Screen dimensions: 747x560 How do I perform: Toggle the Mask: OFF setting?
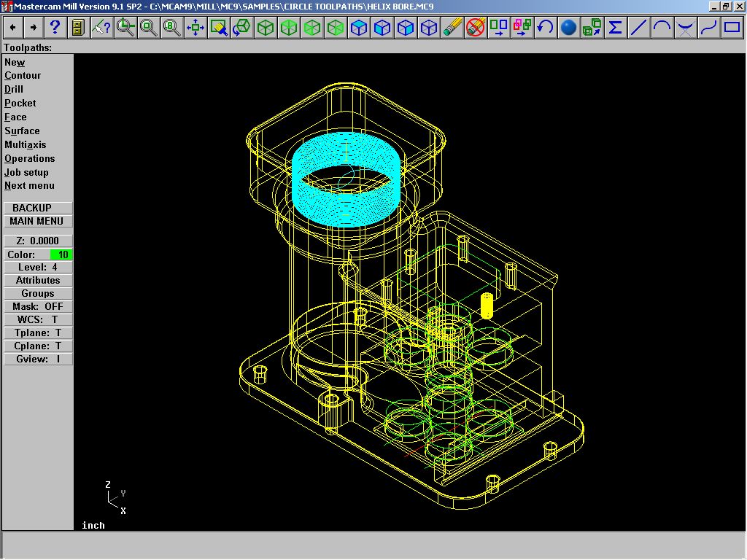(38, 307)
